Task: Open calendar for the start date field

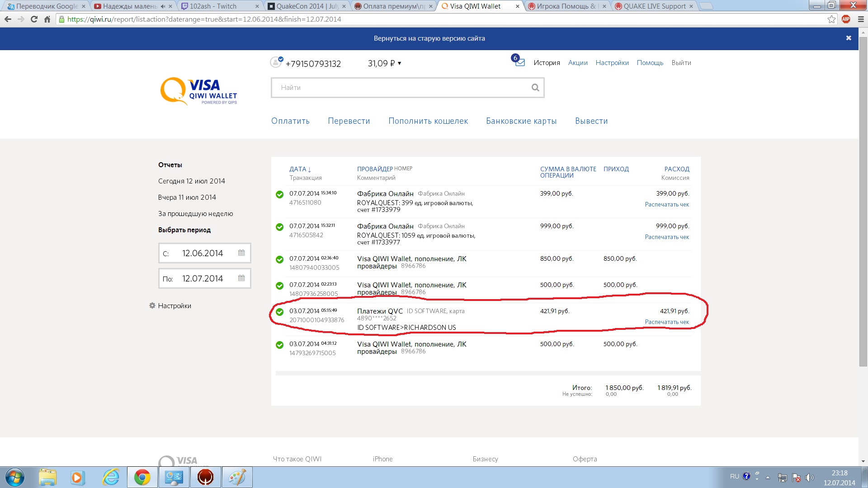Action: coord(241,253)
